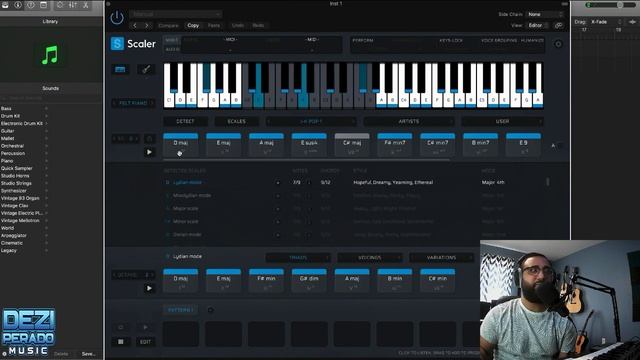The image size is (640, 360).
Task: Click the PERFORM section label
Action: 363,40
